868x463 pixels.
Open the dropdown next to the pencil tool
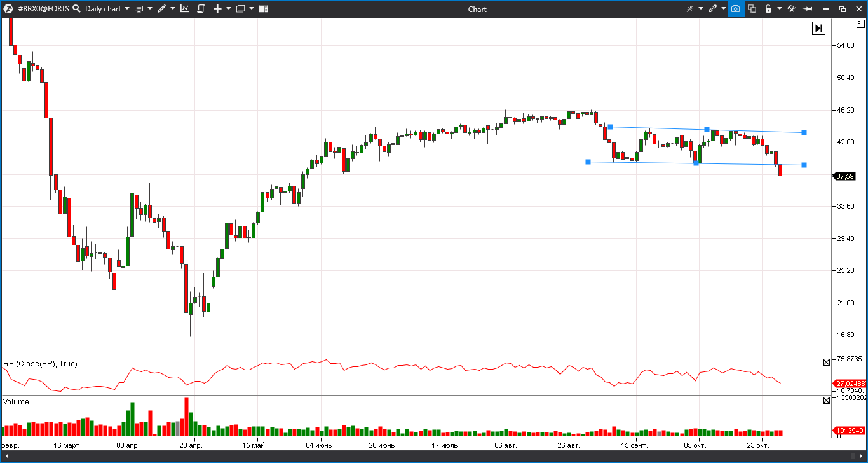click(173, 8)
